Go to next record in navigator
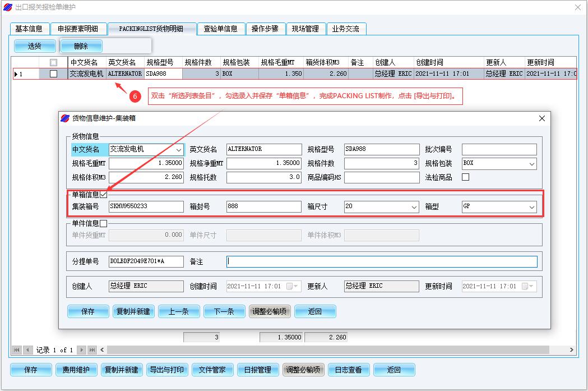This screenshot has width=588, height=391. tap(82, 349)
